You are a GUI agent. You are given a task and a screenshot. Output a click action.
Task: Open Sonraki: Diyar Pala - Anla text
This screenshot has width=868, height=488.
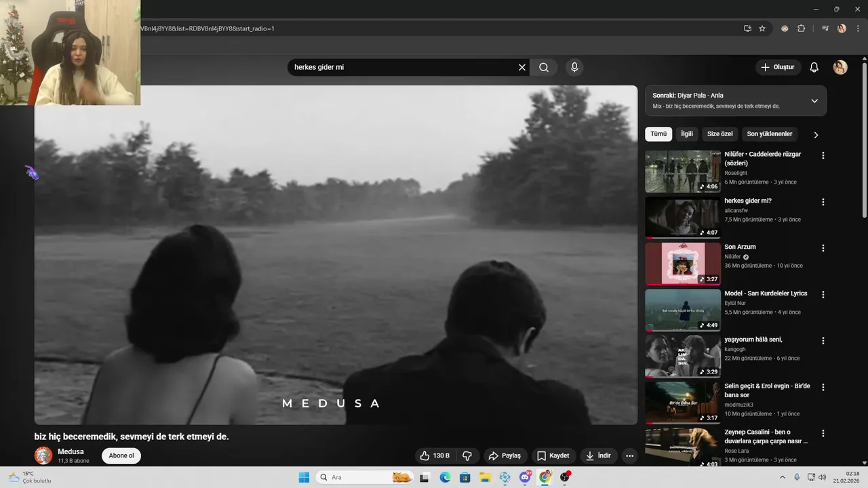pos(688,96)
